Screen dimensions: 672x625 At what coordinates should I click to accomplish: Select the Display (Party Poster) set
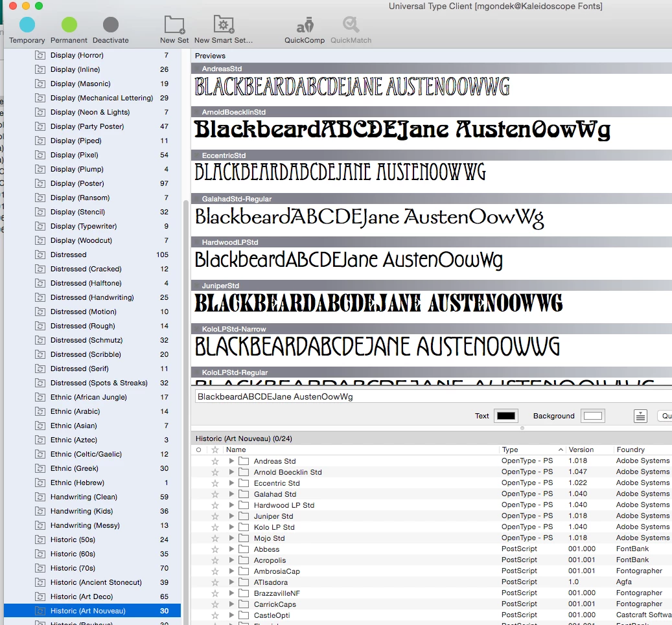click(92, 126)
